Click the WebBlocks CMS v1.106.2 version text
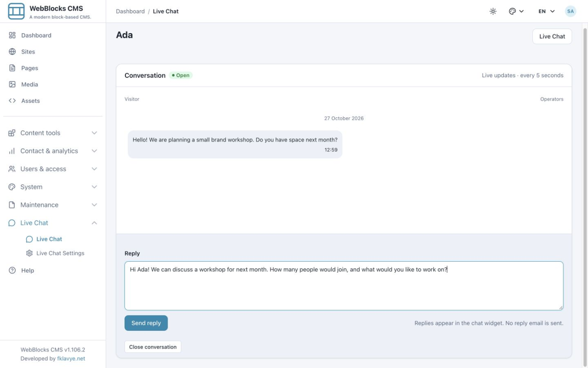Screen dimensions: 588x368 (x=53, y=350)
